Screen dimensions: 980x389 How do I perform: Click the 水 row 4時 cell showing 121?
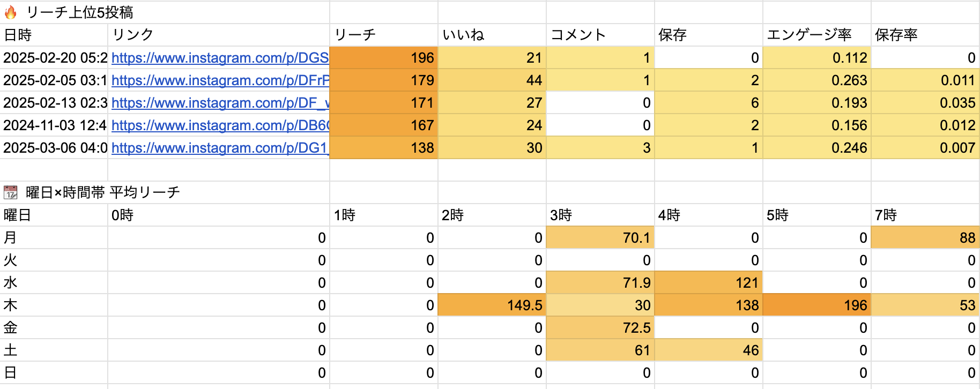(x=708, y=283)
